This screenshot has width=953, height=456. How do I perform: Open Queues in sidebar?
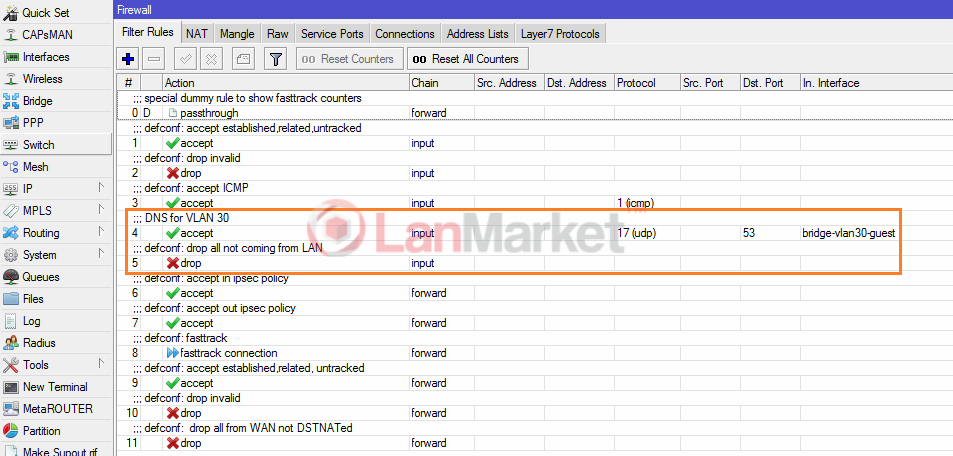point(56,277)
